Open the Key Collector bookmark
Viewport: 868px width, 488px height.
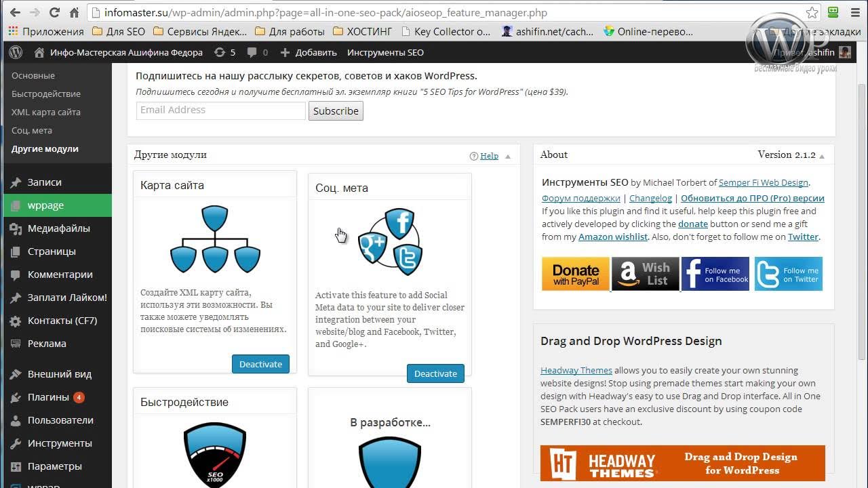[x=446, y=31]
